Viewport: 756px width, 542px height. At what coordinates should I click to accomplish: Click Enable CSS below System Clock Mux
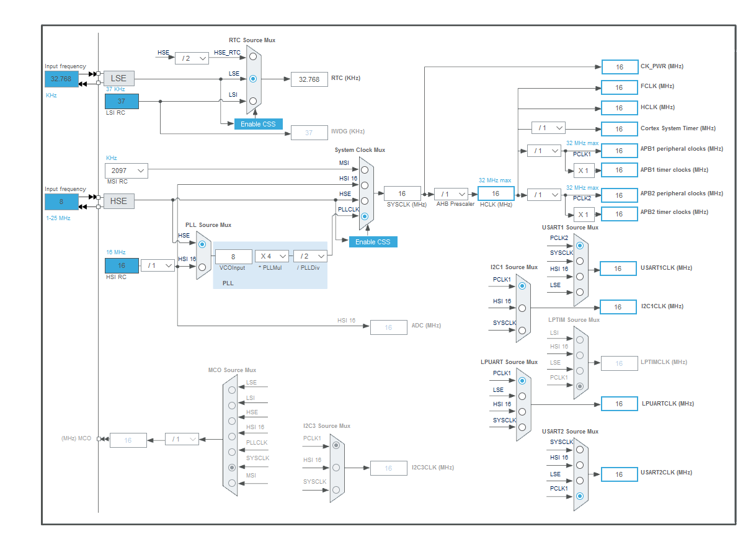click(373, 242)
